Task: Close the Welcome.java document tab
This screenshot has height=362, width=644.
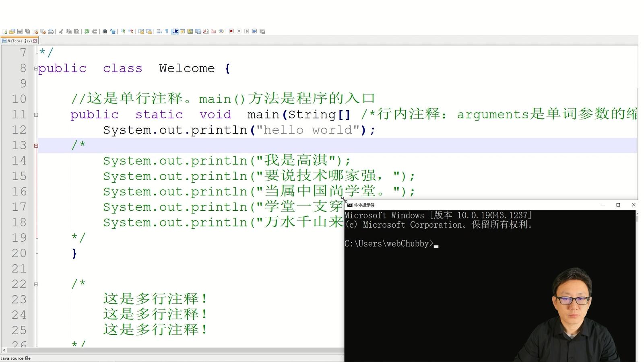Action: point(35,41)
